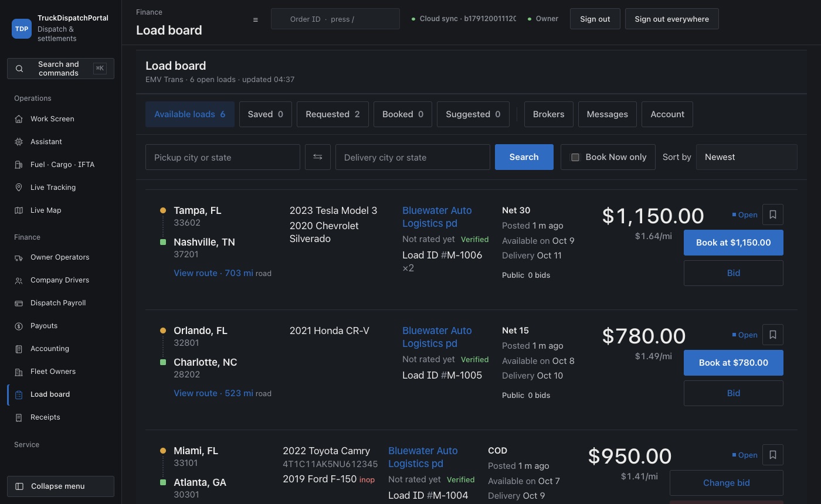Bookmark the Tampa to Nashville load
Screen dimensions: 821x504
tap(773, 214)
